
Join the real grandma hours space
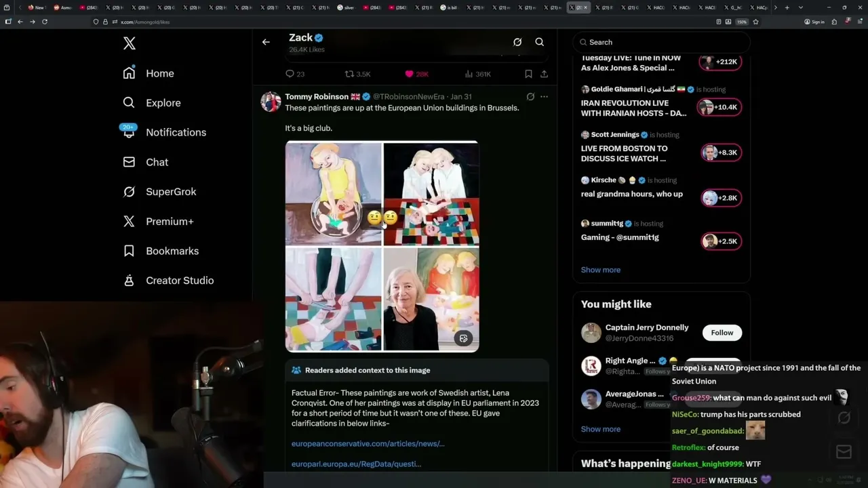click(x=632, y=194)
